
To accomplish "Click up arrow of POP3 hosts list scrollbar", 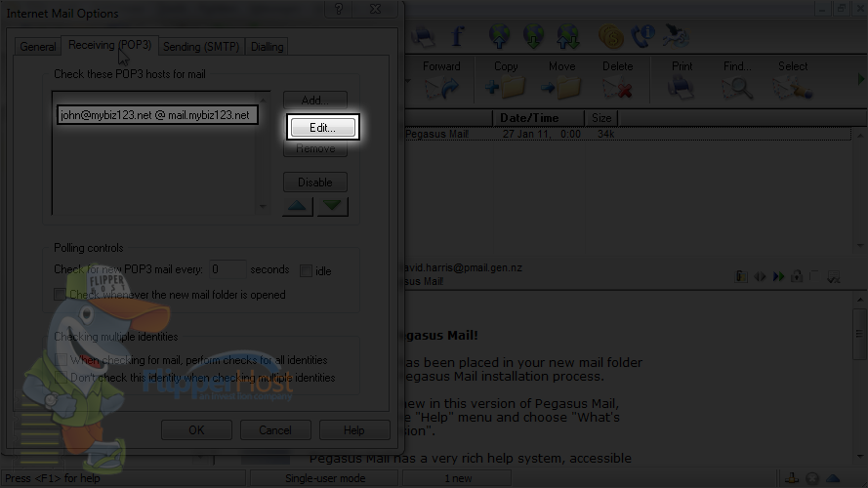I will coord(263,100).
